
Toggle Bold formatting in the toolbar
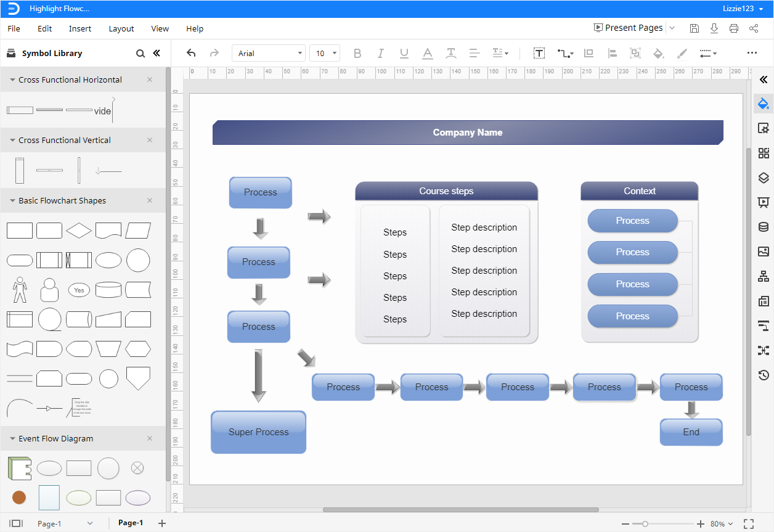pos(357,53)
